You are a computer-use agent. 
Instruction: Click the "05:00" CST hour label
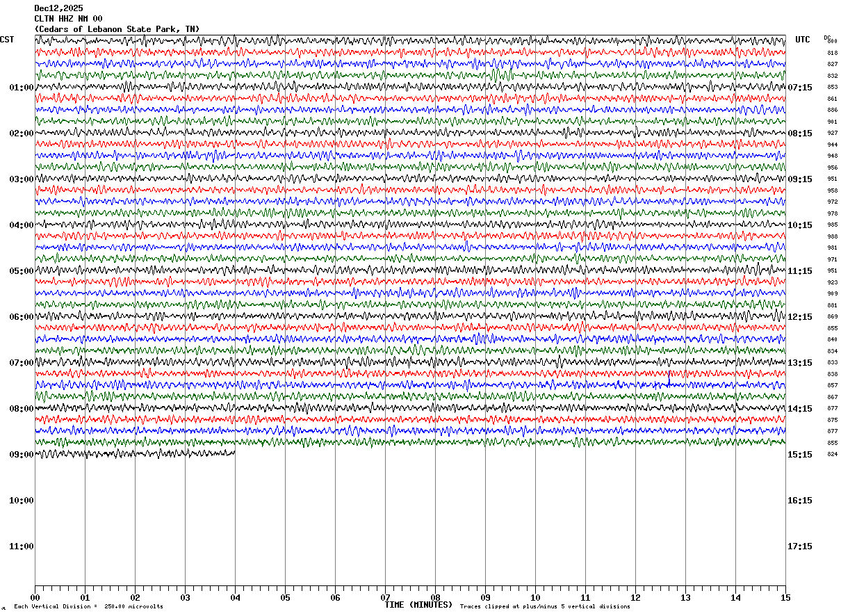[x=22, y=271]
